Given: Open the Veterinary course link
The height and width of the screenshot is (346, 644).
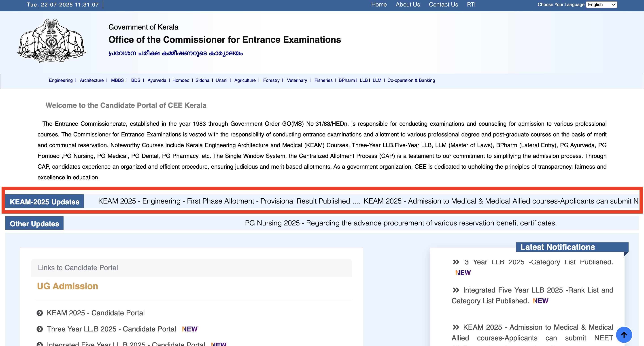Looking at the screenshot, I should pyautogui.click(x=297, y=80).
